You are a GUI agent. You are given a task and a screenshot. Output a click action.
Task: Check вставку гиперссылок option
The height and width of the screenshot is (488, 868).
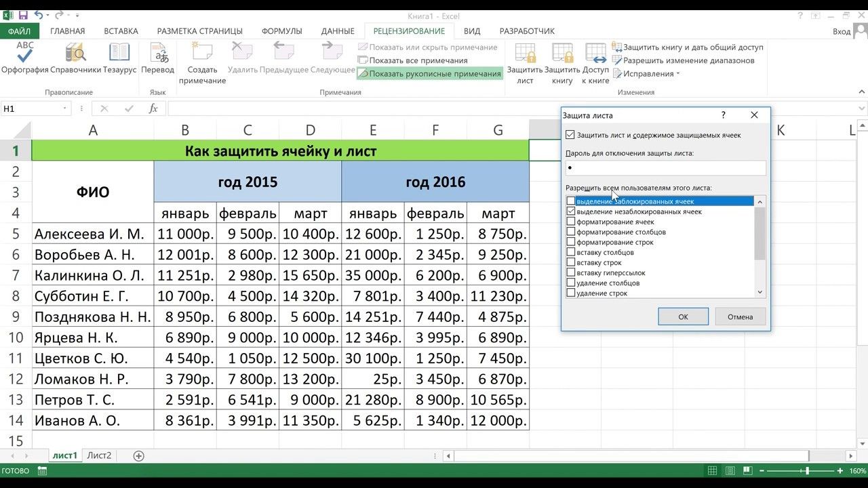pyautogui.click(x=570, y=272)
